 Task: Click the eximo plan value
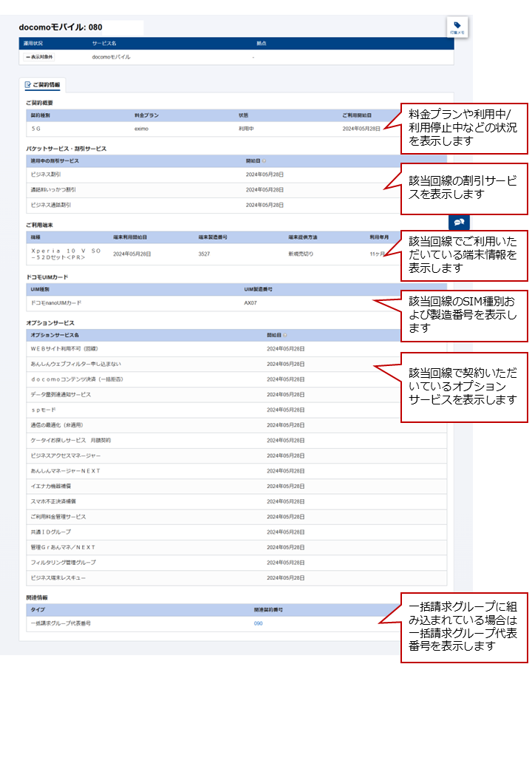[142, 129]
